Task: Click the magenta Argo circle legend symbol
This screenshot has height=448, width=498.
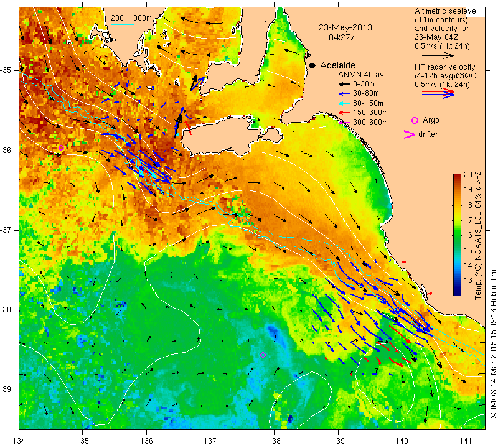Action: coord(415,120)
